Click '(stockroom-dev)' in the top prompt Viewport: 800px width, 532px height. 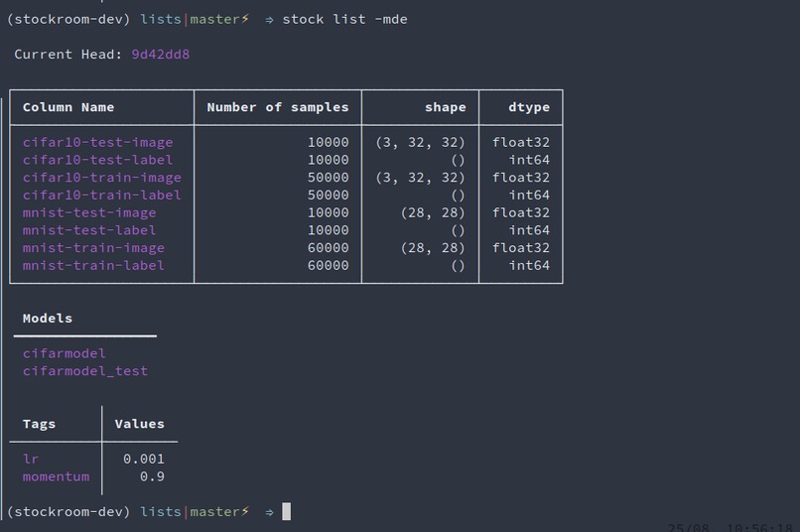tap(68, 20)
